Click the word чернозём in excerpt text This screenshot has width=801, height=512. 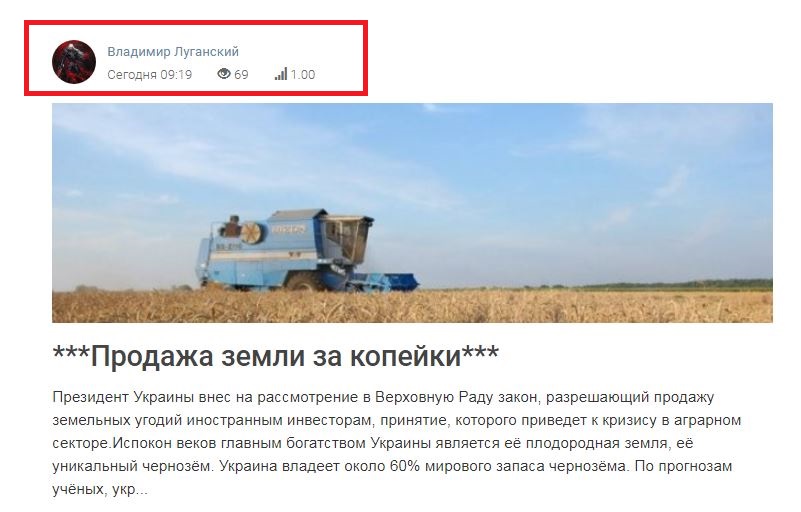pos(177,466)
